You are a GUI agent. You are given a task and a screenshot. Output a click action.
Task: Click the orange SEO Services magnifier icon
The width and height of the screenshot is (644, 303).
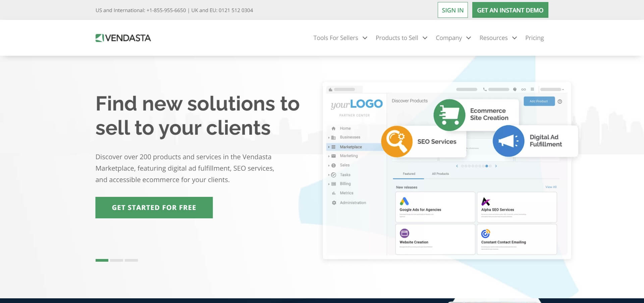click(x=397, y=141)
